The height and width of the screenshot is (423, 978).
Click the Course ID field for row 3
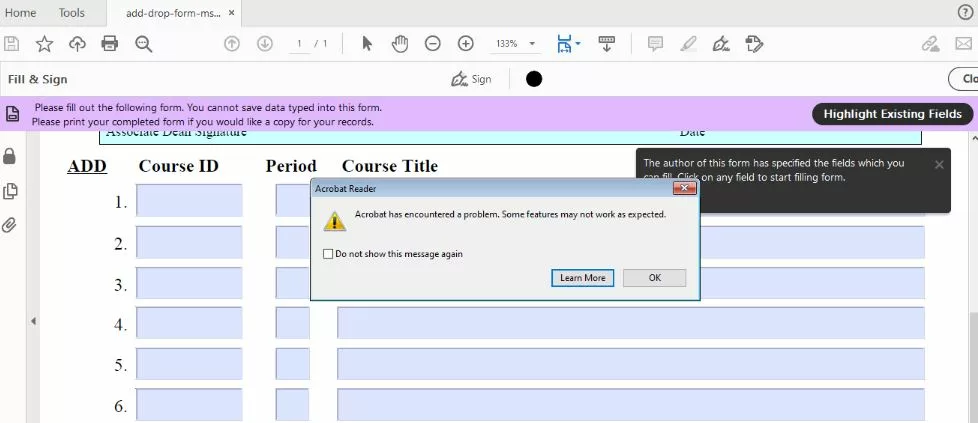pyautogui.click(x=189, y=283)
